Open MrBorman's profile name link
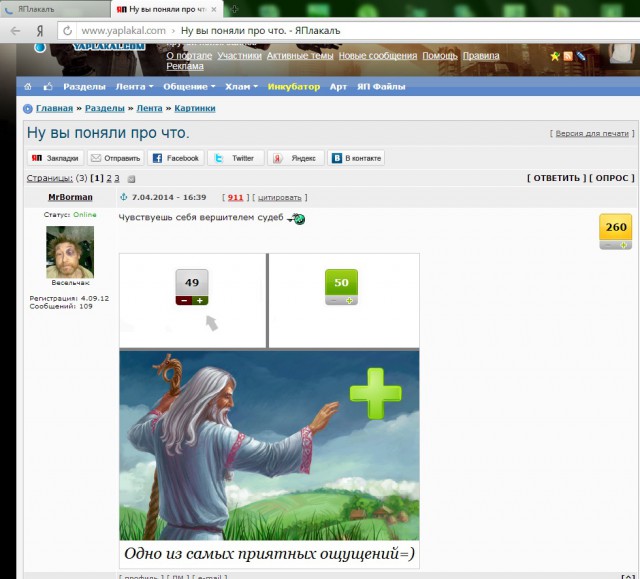 (70, 197)
